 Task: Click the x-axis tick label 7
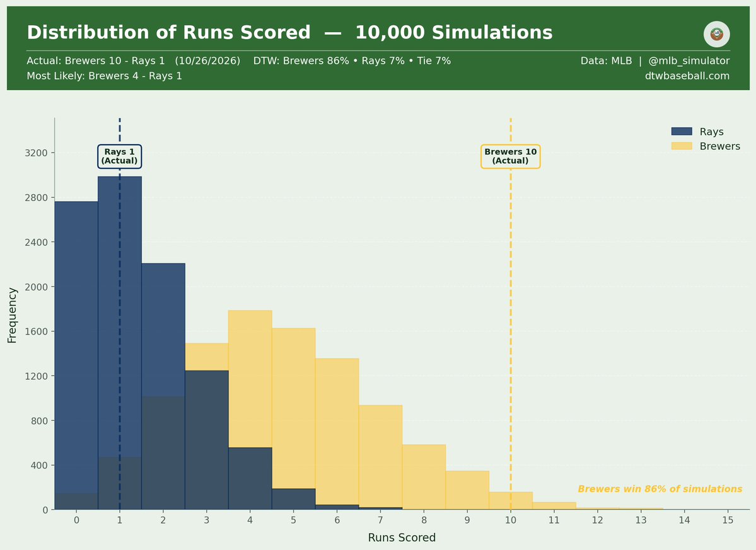(x=380, y=520)
